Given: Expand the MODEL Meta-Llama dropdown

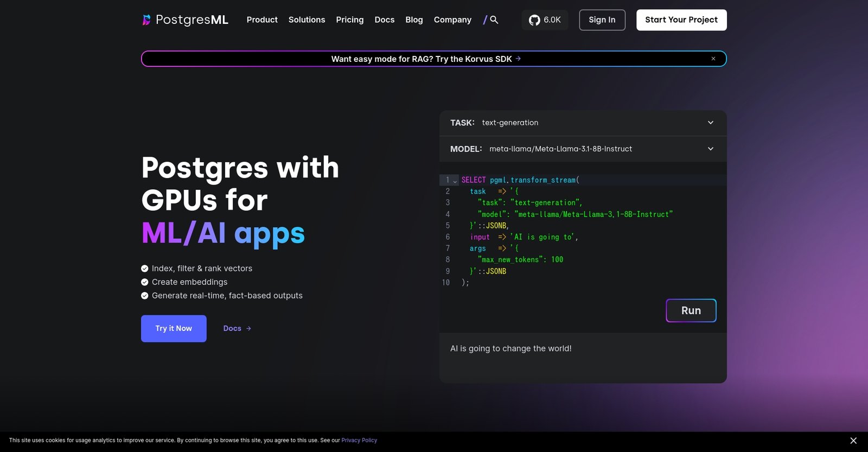Looking at the screenshot, I should pos(711,149).
